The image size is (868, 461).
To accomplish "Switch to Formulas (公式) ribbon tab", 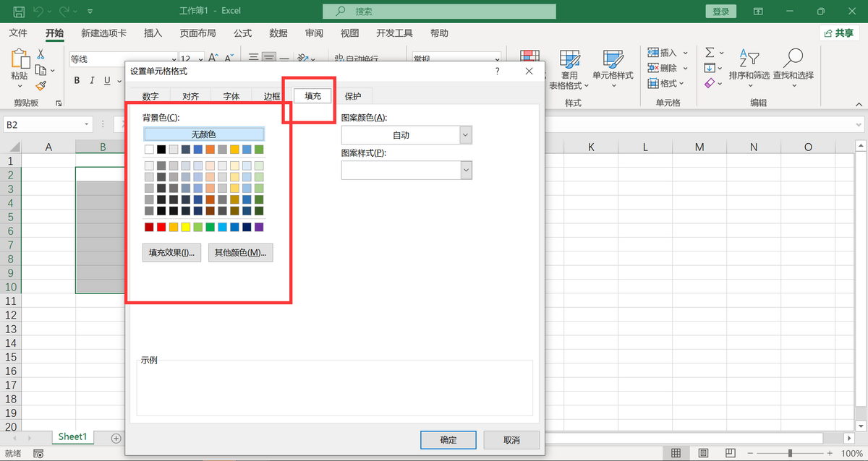I will click(x=242, y=33).
